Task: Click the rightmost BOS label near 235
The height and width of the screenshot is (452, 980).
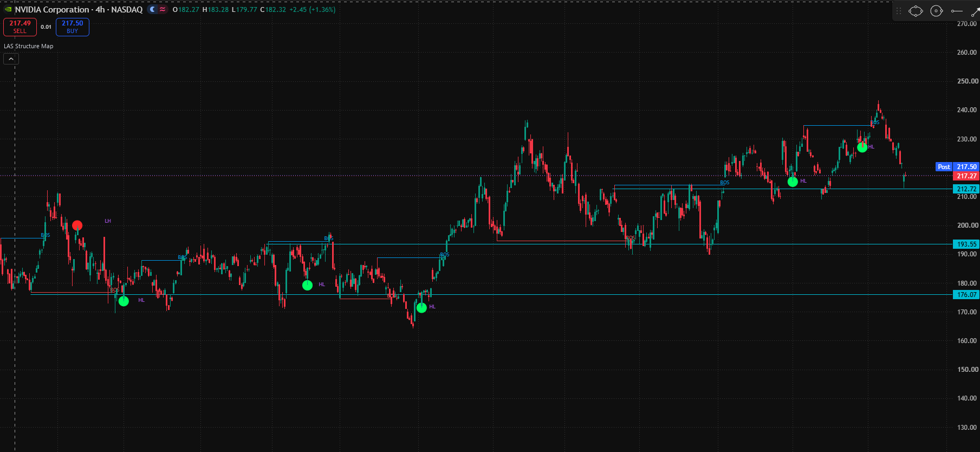Action: pos(875,122)
